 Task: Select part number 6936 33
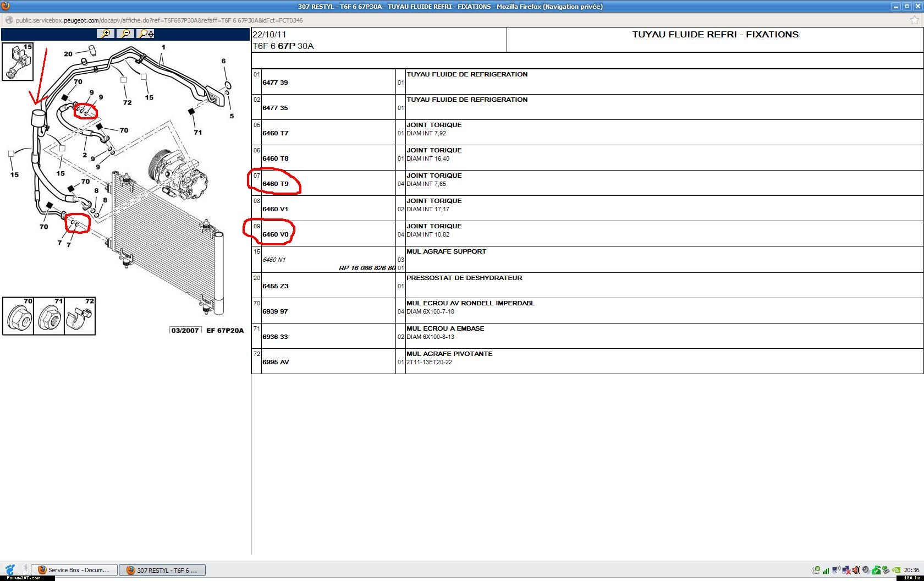(x=275, y=337)
